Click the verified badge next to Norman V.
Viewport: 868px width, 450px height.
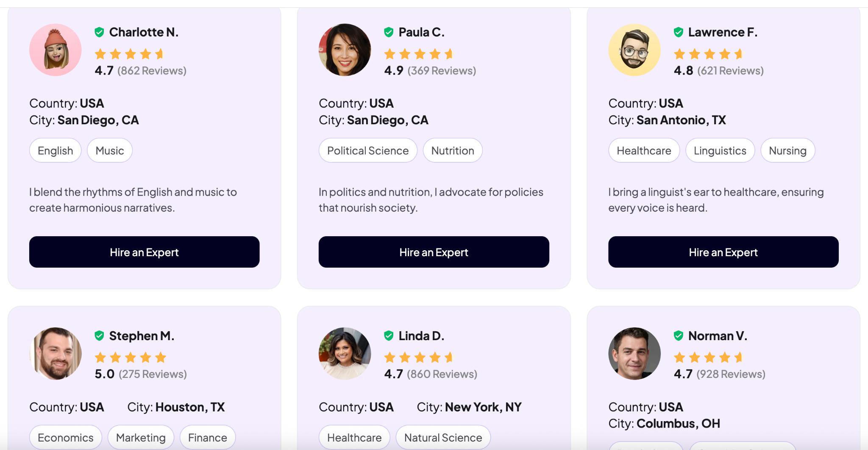click(678, 336)
